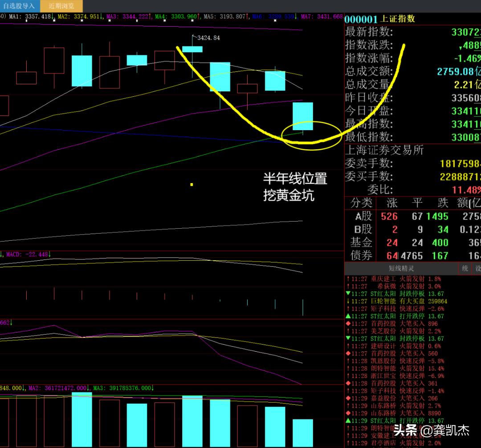Viewport: 481px width, 448px height.
Task: Click the red up-arrow icon beside 希荻微
Action: click(x=348, y=287)
